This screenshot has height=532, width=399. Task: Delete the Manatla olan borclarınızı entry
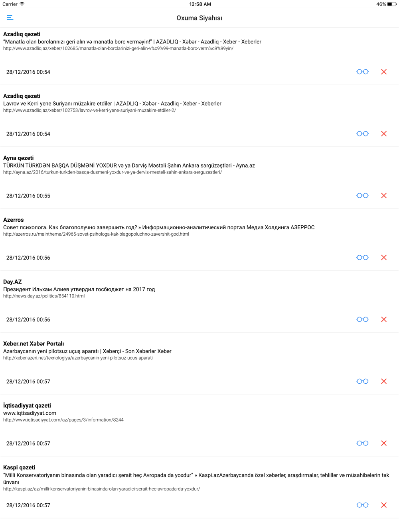tap(384, 72)
